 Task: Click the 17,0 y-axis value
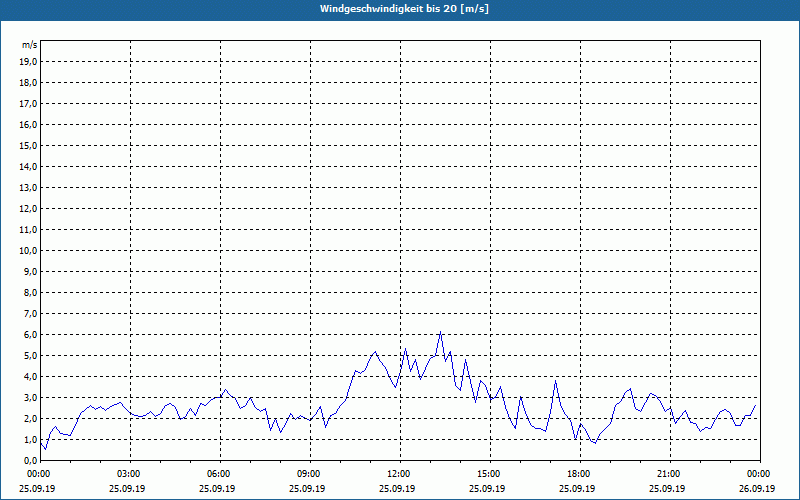(x=28, y=104)
